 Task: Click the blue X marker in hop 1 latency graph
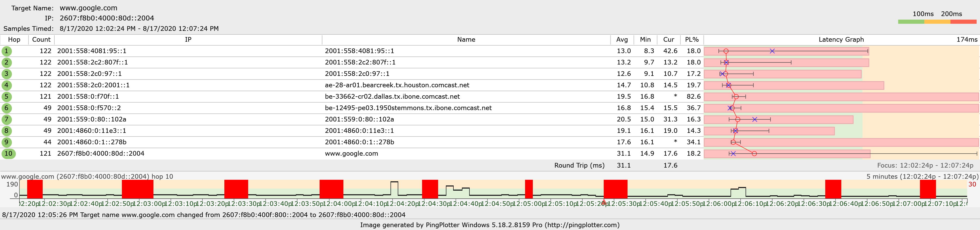coord(772,51)
